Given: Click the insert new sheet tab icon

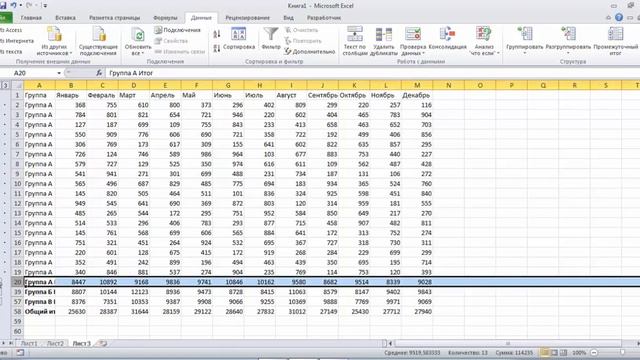Looking at the screenshot, I should pyautogui.click(x=102, y=344).
